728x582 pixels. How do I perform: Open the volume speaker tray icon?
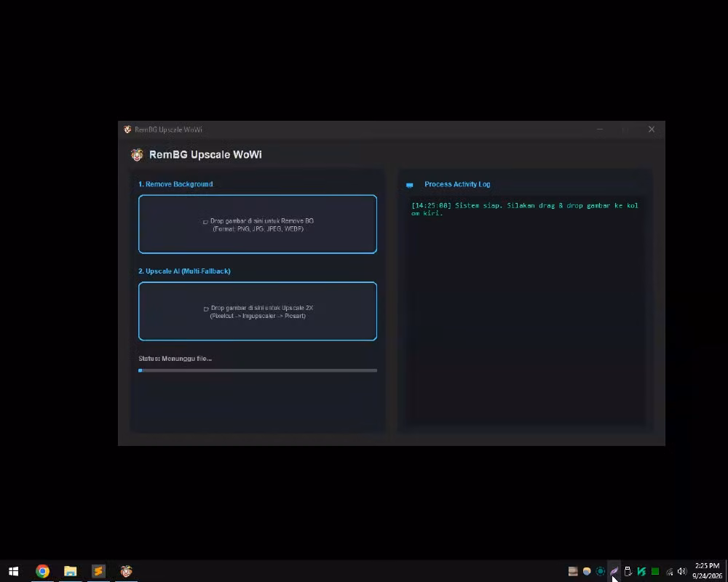click(682, 571)
